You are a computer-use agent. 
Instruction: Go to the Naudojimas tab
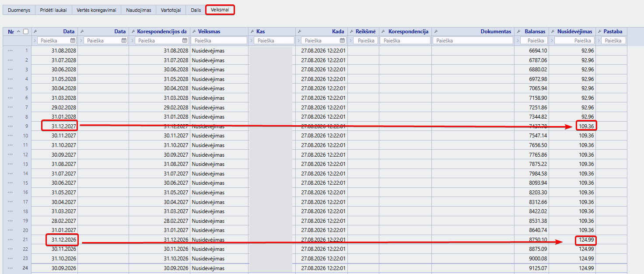tap(138, 10)
